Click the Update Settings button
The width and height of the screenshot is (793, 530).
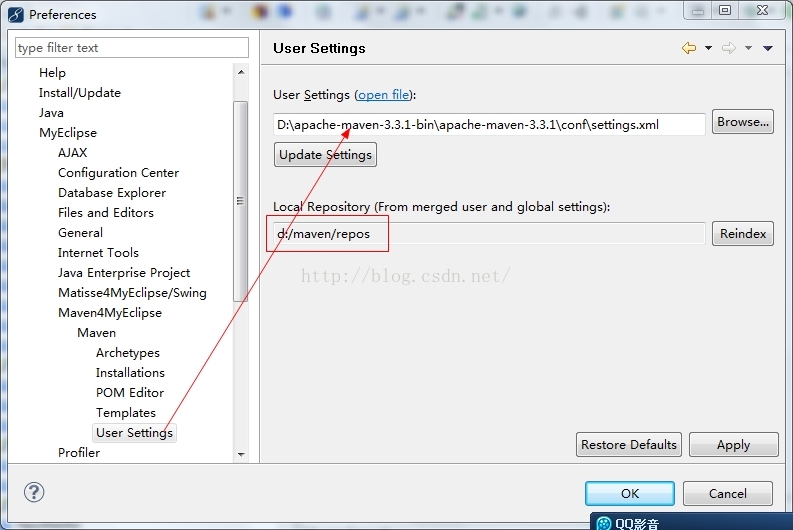(325, 155)
